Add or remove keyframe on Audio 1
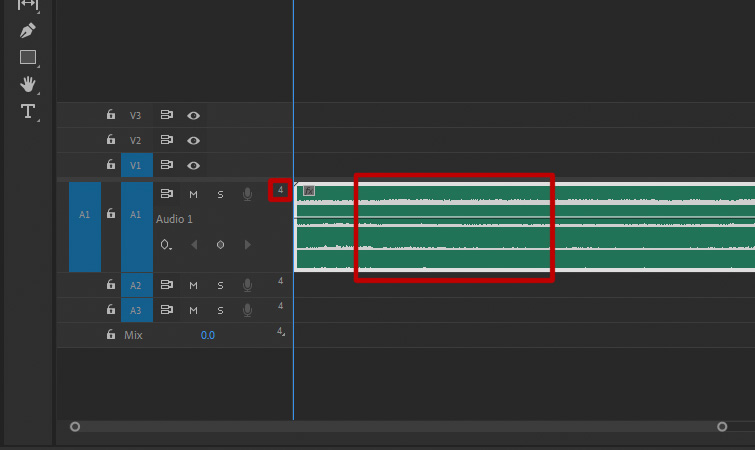Image resolution: width=755 pixels, height=450 pixels. click(220, 245)
